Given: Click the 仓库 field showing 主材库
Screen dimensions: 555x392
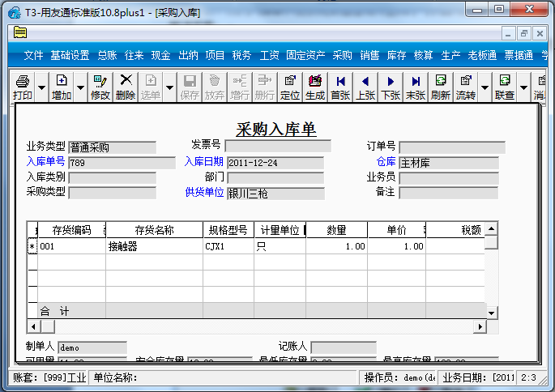Looking at the screenshot, I should tap(449, 163).
